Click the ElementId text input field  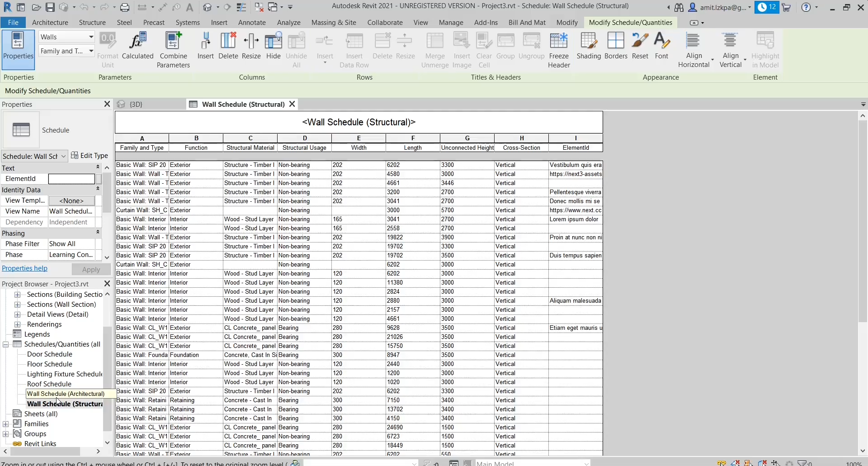click(71, 179)
